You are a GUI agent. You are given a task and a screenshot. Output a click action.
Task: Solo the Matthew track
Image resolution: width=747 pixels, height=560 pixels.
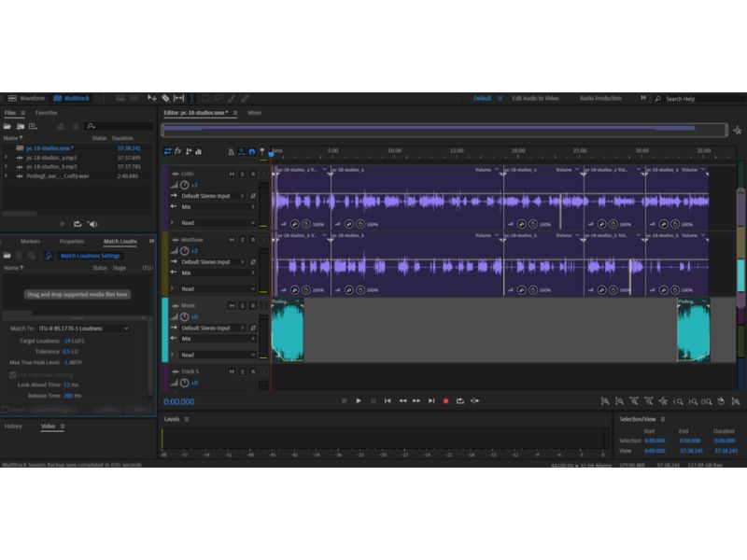tap(242, 240)
